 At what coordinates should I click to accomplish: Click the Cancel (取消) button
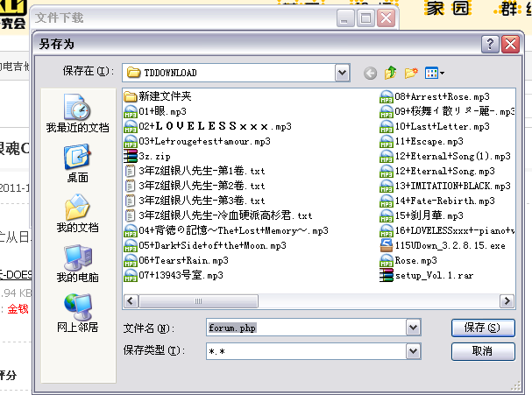(481, 350)
